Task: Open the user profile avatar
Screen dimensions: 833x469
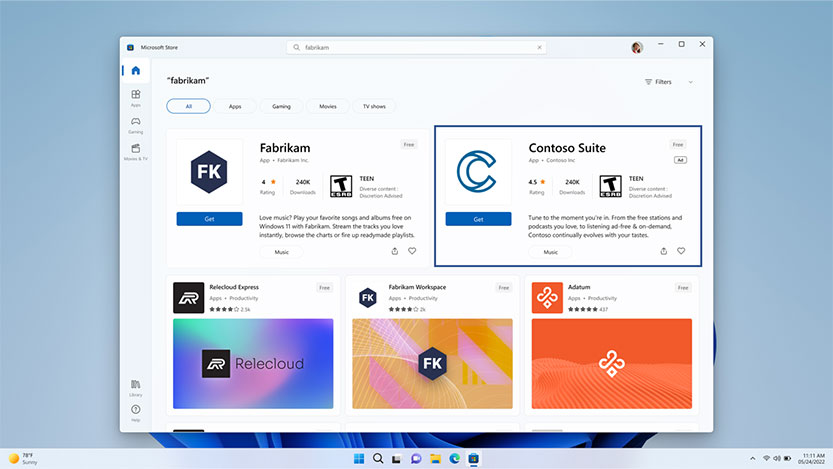Action: coord(637,47)
